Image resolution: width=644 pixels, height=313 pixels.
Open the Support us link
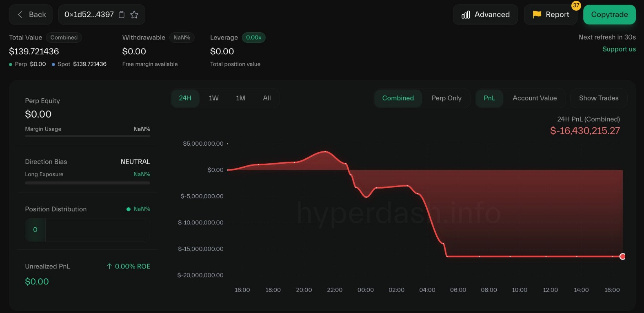[619, 49]
